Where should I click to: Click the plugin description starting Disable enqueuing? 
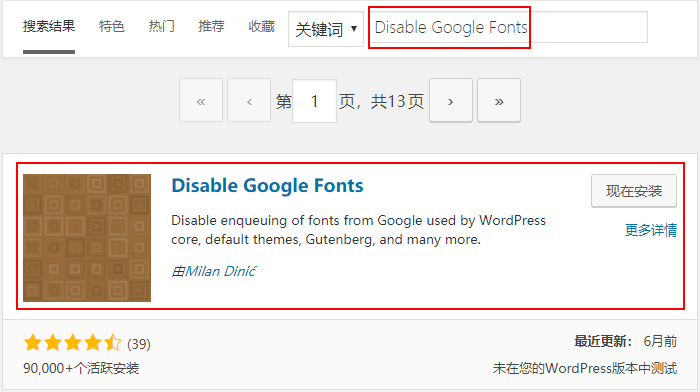pyautogui.click(x=358, y=230)
